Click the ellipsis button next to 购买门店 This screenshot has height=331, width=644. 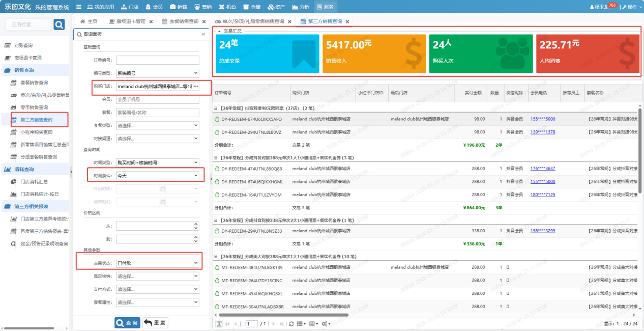(196, 87)
